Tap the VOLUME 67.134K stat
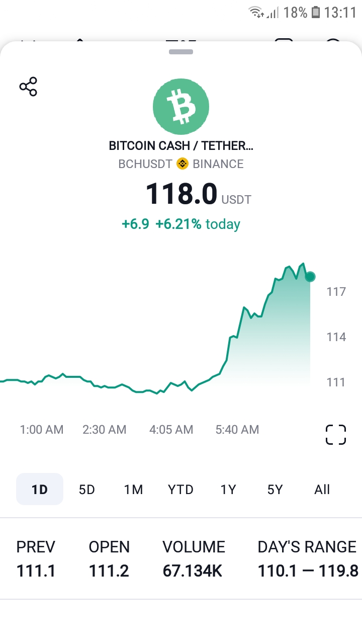362x644 pixels. 194,558
